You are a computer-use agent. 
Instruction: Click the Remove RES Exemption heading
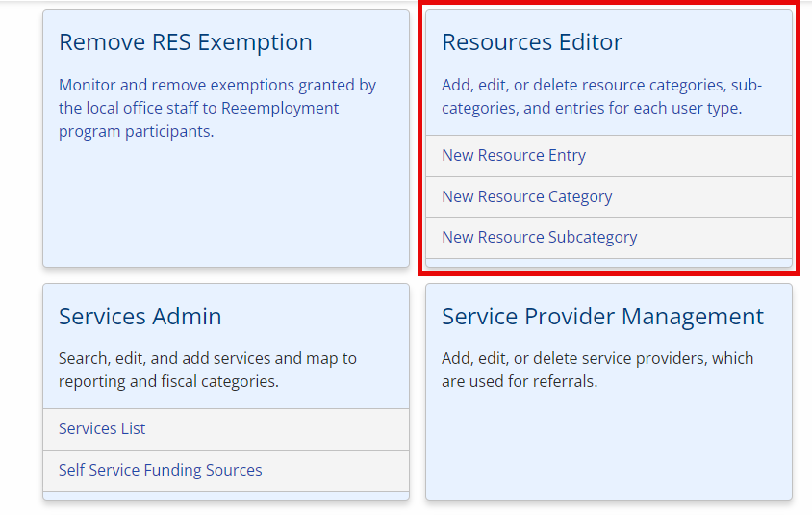[x=186, y=42]
